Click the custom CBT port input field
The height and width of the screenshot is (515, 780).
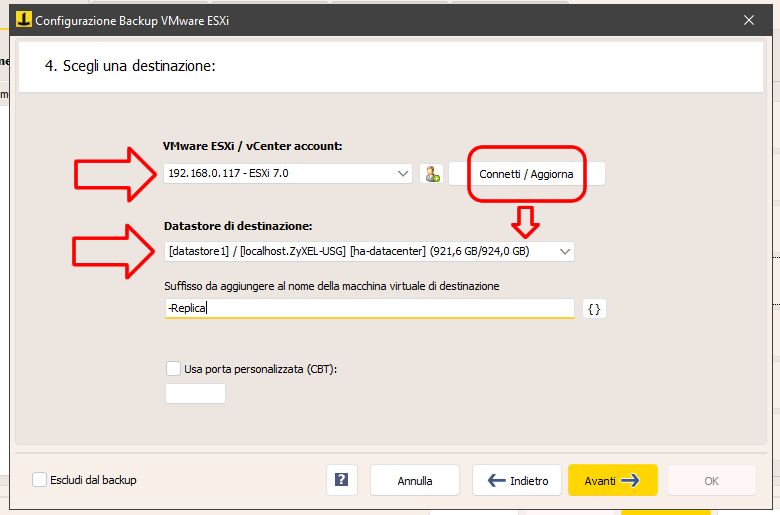(x=195, y=393)
